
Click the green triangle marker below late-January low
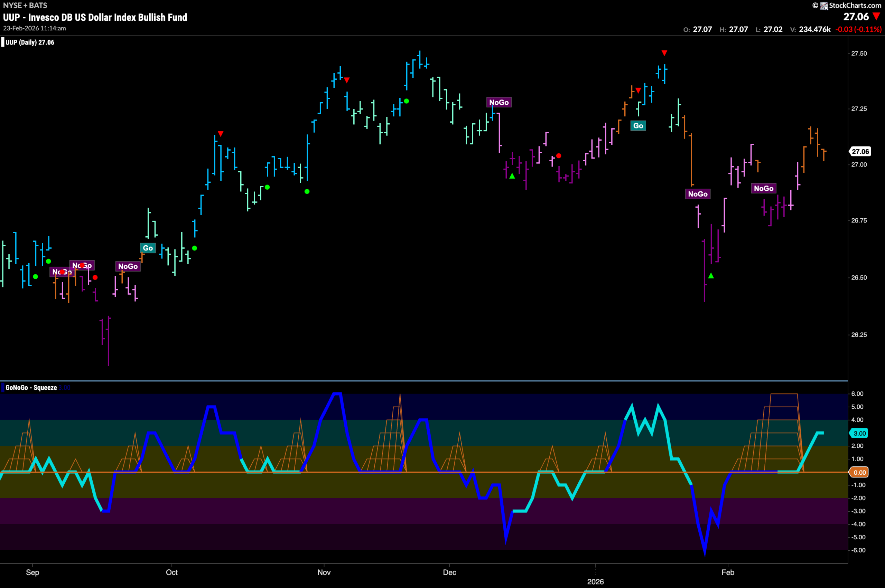(x=711, y=276)
